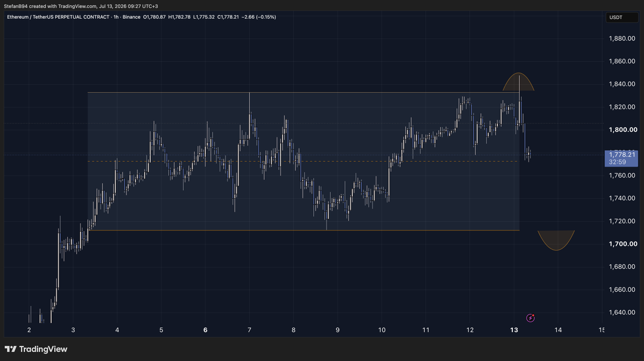The height and width of the screenshot is (361, 644).
Task: Click date 11 on the time axis
Action: pos(425,330)
